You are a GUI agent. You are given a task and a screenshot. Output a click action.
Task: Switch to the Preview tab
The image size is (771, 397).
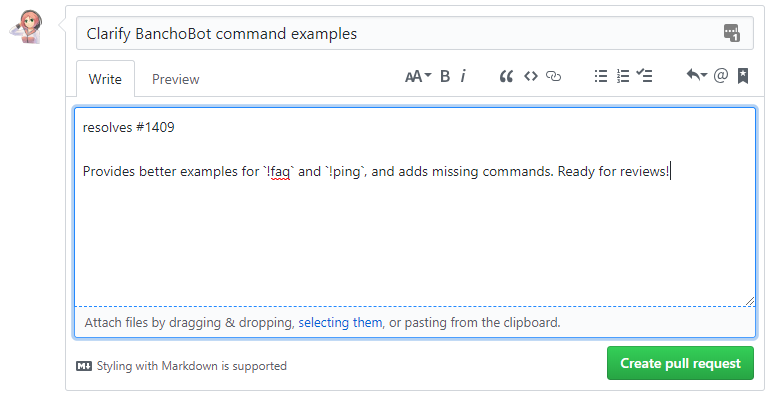pos(176,79)
